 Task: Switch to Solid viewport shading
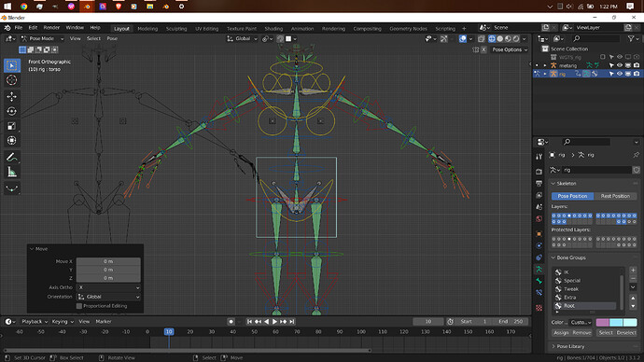tap(500, 38)
